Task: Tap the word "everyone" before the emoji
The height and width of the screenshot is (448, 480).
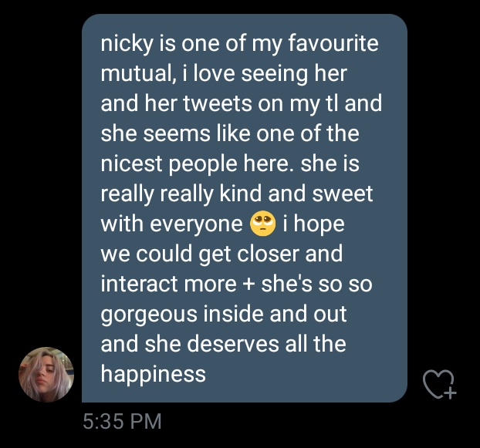Action: 196,225
